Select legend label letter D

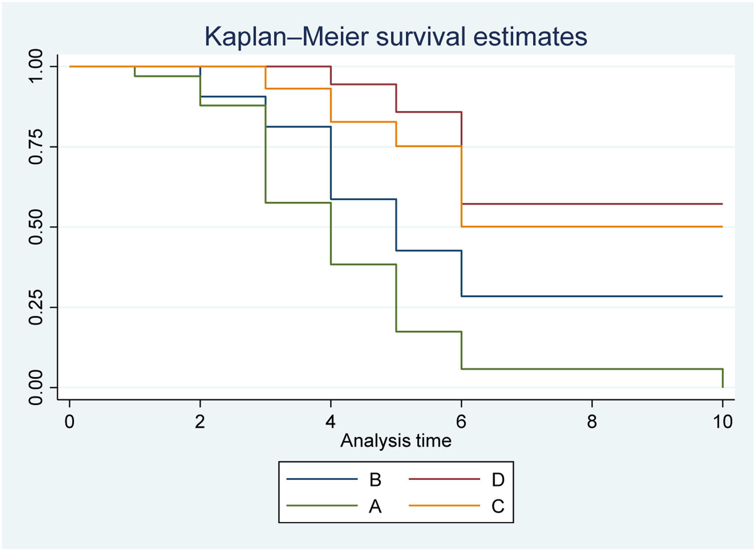[x=497, y=480]
